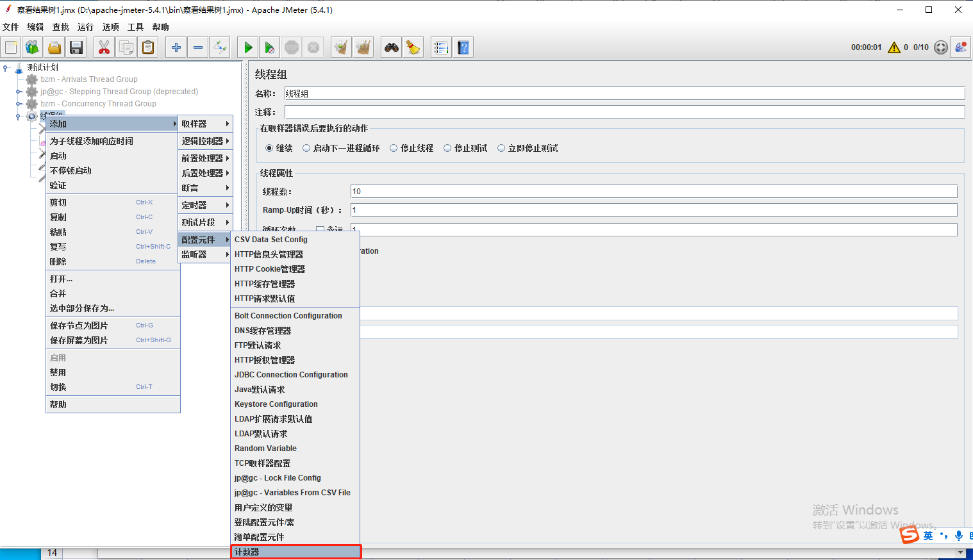Click 删除 in context menu
The image size is (973, 560).
point(113,261)
